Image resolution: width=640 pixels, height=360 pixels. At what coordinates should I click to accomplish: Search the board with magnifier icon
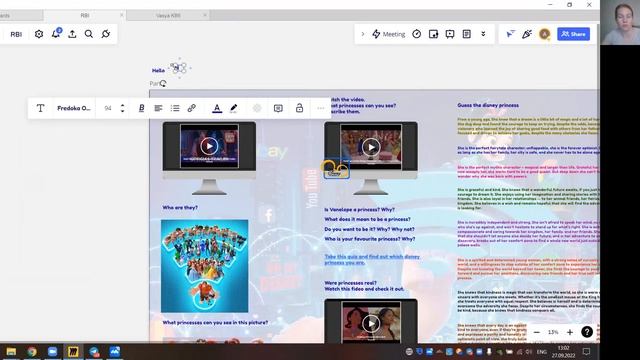pos(89,34)
